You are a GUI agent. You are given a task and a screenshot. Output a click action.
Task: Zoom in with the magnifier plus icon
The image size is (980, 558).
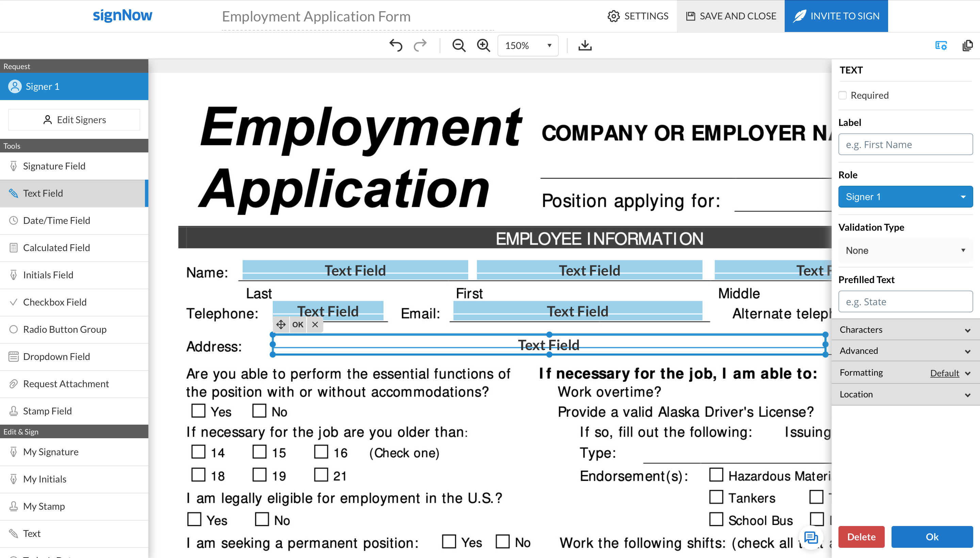483,45
